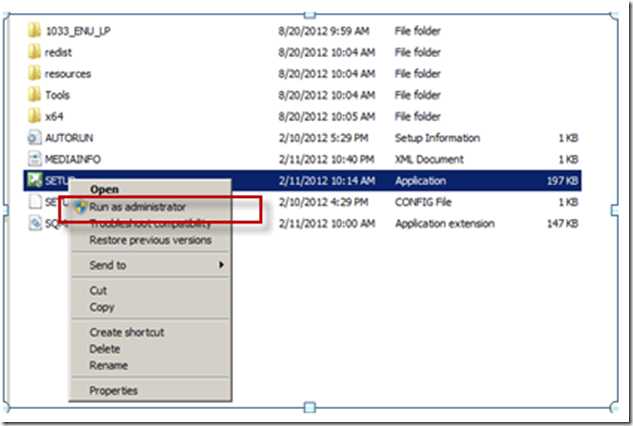
Task: Select the 1033_ENU_LP folder icon
Action: (x=34, y=30)
